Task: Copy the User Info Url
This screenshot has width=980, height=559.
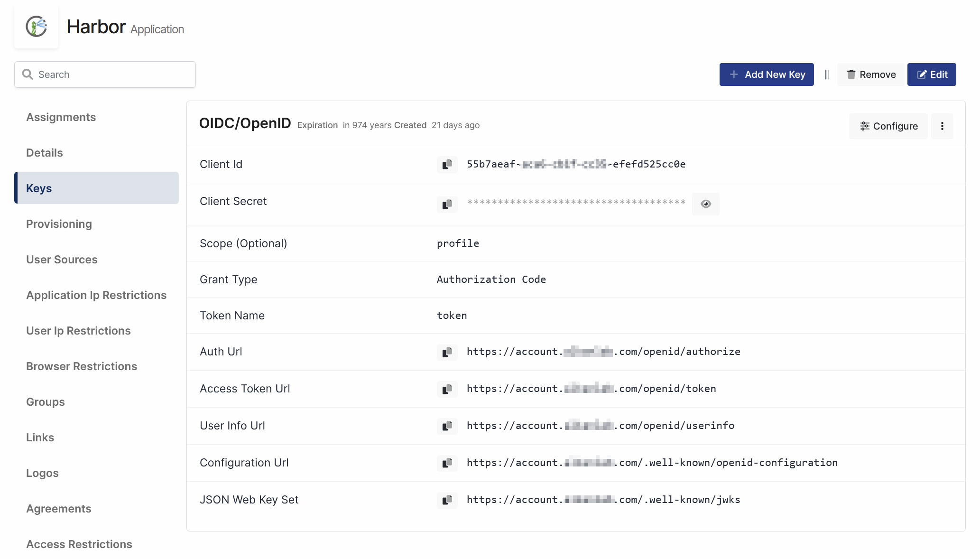Action: (x=447, y=426)
